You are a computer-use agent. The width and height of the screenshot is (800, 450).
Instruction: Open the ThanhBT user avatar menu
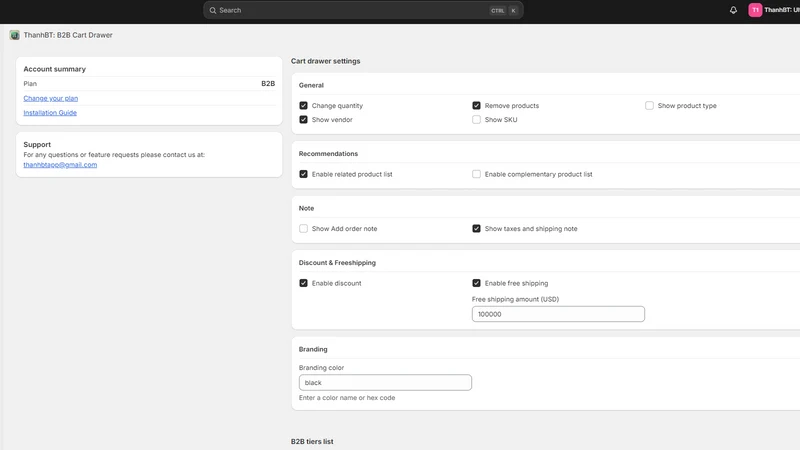coord(755,10)
